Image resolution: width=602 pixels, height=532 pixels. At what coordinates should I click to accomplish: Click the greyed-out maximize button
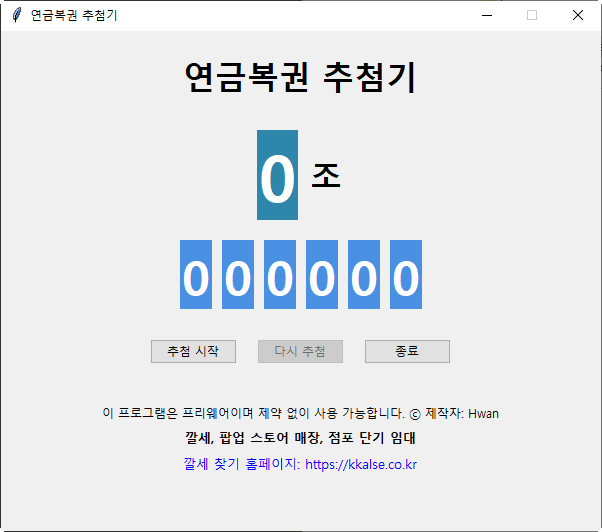point(532,15)
